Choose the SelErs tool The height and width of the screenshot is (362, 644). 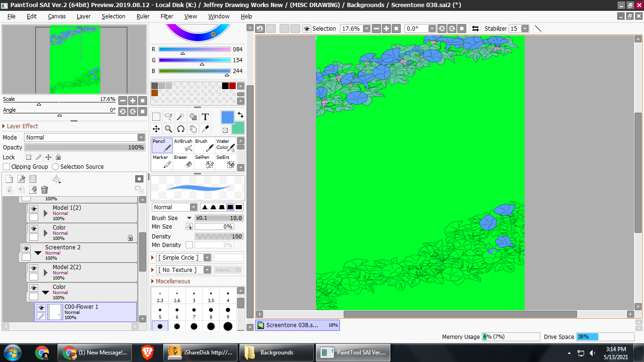(225, 161)
